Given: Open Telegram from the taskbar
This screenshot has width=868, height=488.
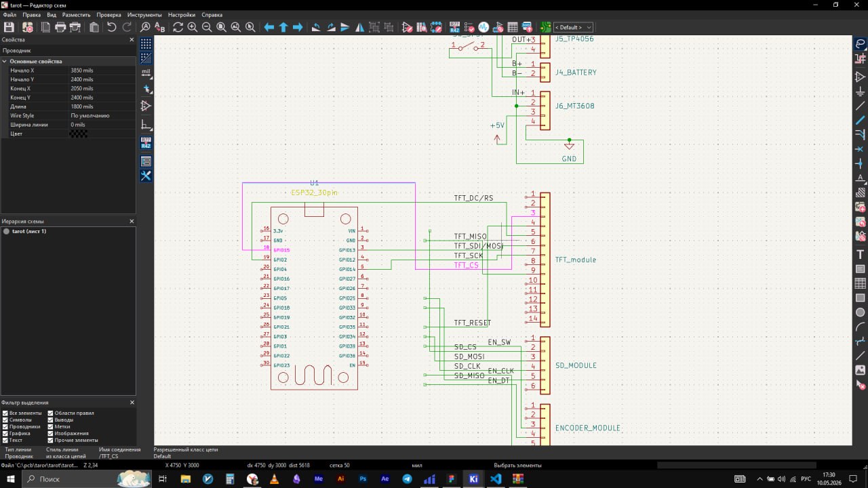Looking at the screenshot, I should pos(407,479).
